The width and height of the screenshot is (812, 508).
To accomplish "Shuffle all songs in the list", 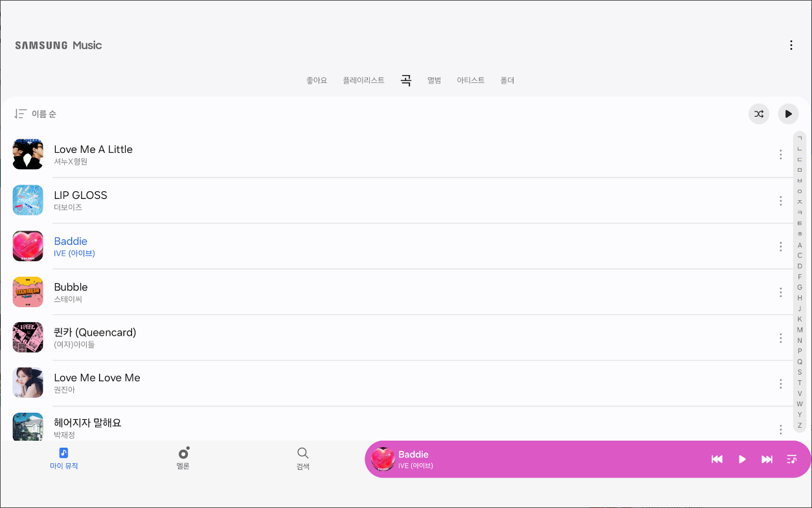I will point(759,113).
